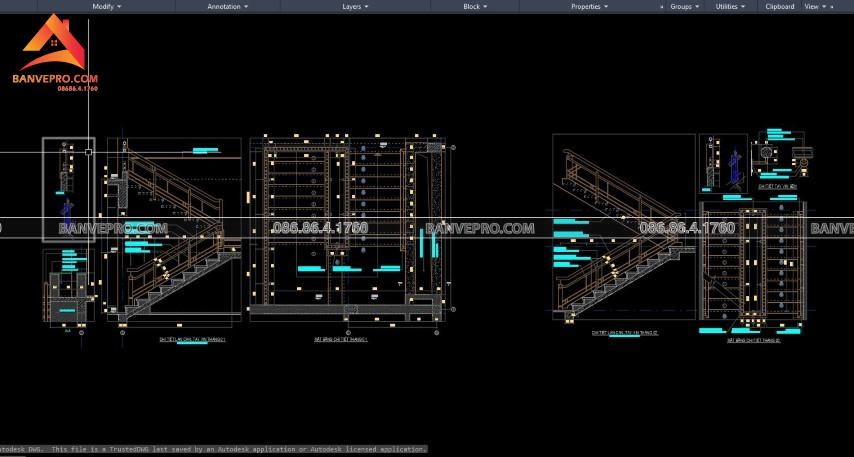Open the Clipboard ribbon panel

click(779, 7)
